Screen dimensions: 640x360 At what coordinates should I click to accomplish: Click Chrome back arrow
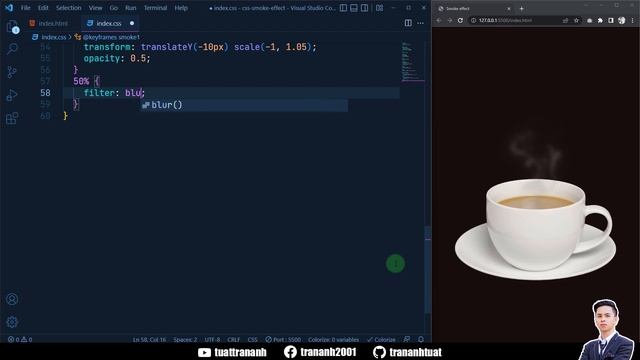click(439, 20)
